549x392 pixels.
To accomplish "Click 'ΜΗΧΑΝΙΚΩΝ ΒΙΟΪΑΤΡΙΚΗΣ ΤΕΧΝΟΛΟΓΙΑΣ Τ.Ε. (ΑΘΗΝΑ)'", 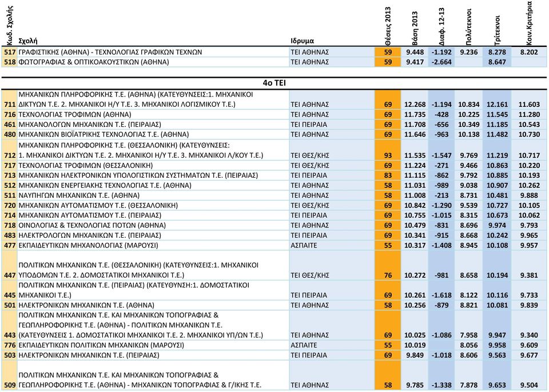I will click(x=104, y=134).
